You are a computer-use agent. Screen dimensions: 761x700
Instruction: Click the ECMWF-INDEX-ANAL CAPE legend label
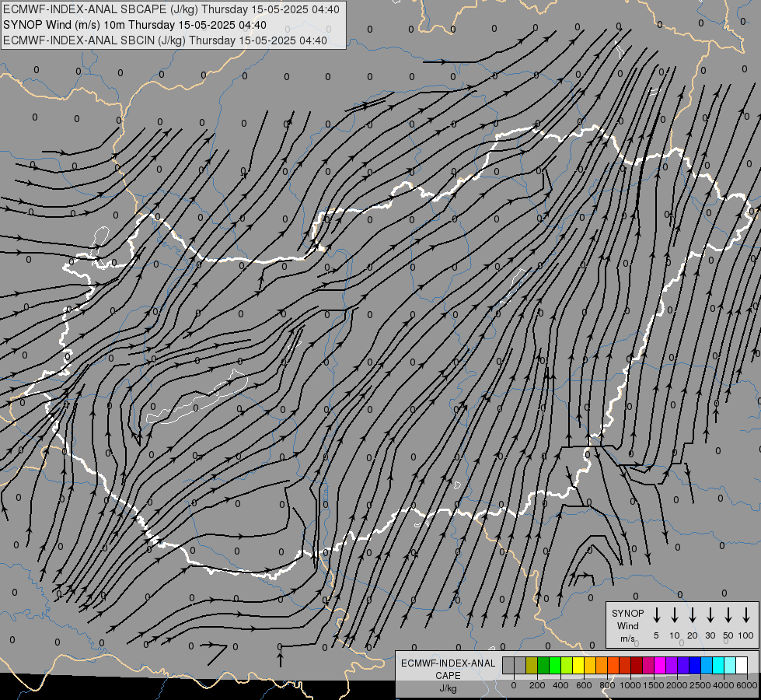pos(448,670)
